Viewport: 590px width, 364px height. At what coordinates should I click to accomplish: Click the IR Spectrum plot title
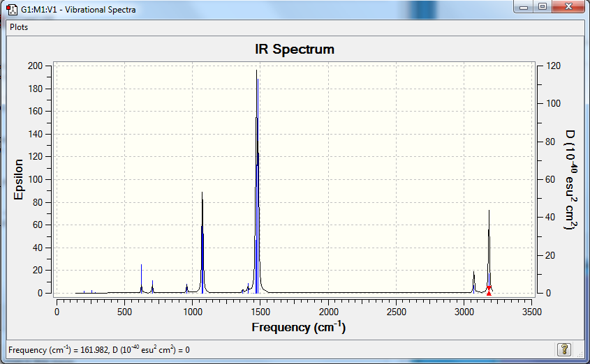point(295,50)
